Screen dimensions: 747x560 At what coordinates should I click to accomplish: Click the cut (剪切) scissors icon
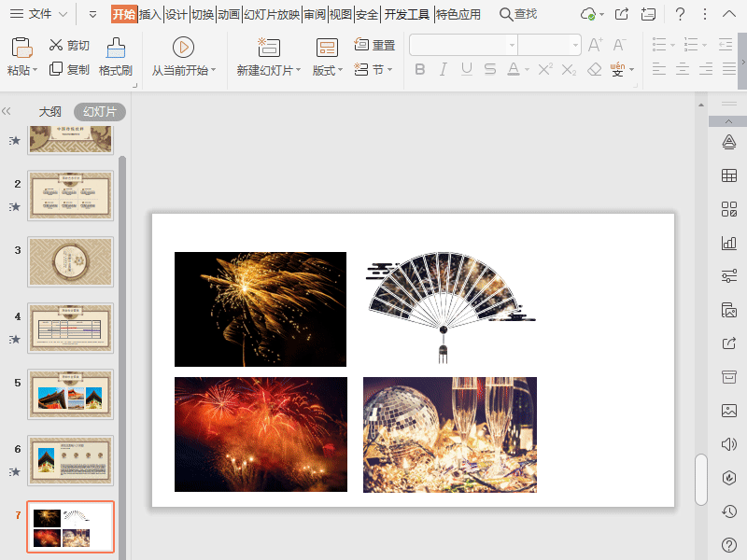[x=56, y=45]
